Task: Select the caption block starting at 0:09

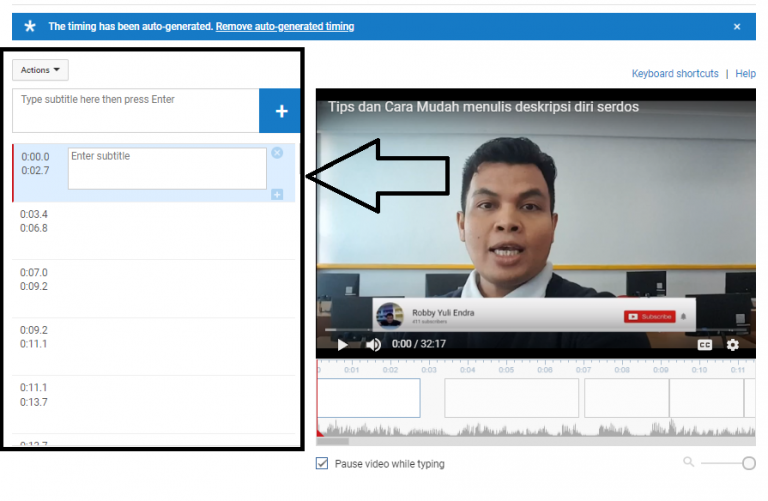Action: (706, 398)
